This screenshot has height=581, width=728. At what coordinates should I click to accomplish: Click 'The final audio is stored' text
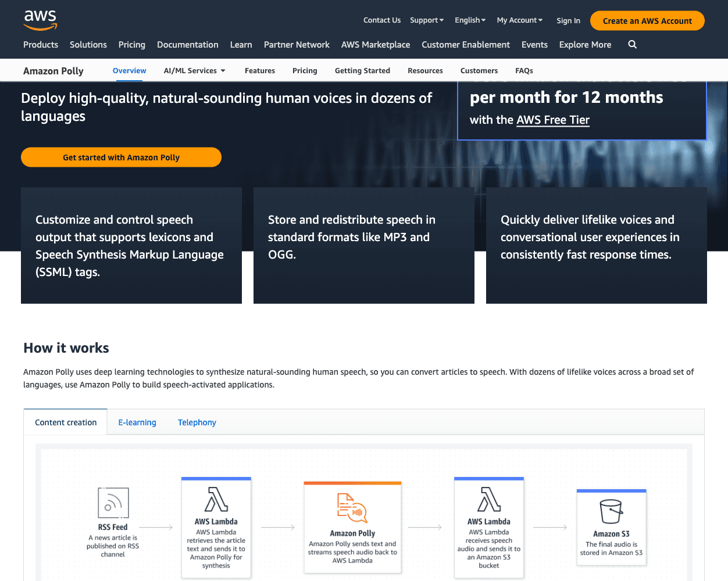(611, 548)
